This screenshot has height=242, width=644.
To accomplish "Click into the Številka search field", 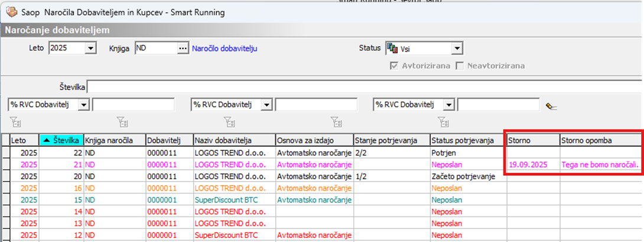I will point(366,87).
